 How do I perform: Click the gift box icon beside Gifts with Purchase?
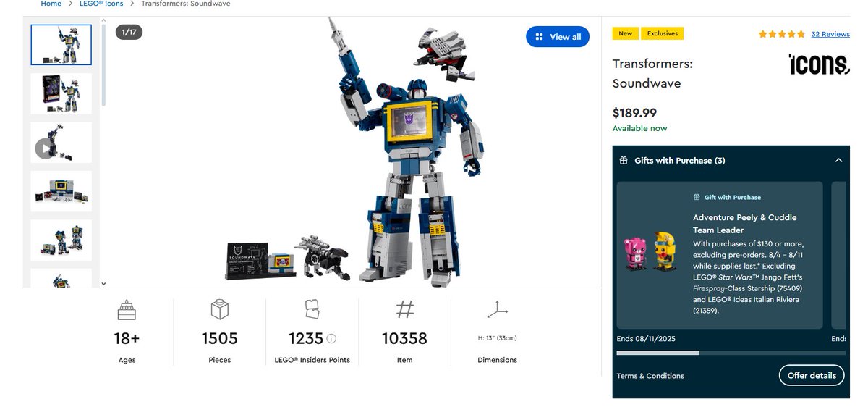(x=624, y=161)
